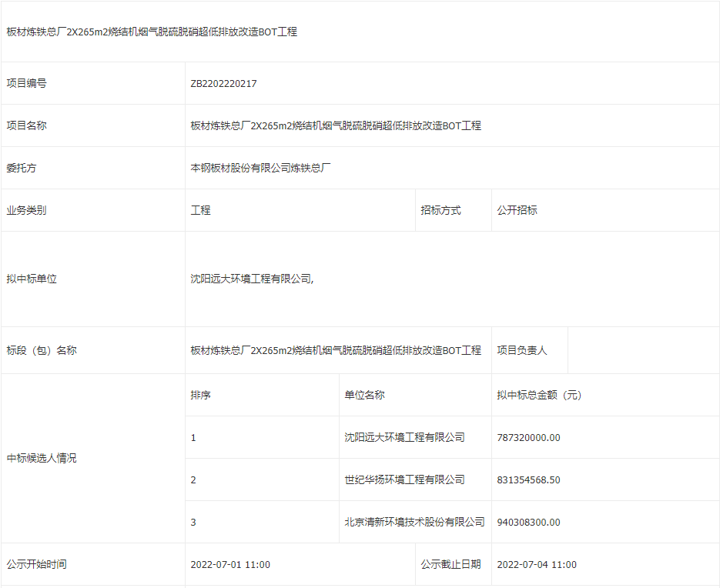Screen dimensions: 720x588
Task: Click the start time 2022-07-01 11:00
Action: 230,565
